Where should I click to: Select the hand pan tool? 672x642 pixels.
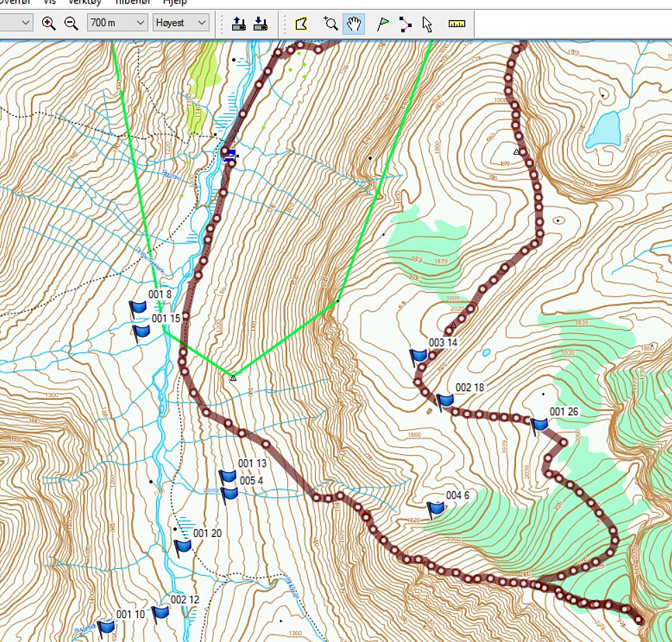[x=354, y=24]
